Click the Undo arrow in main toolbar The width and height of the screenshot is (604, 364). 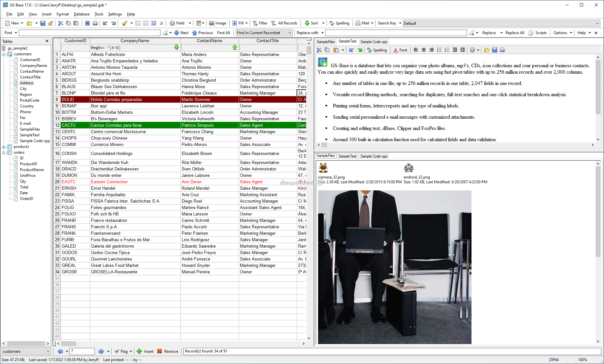coord(105,23)
